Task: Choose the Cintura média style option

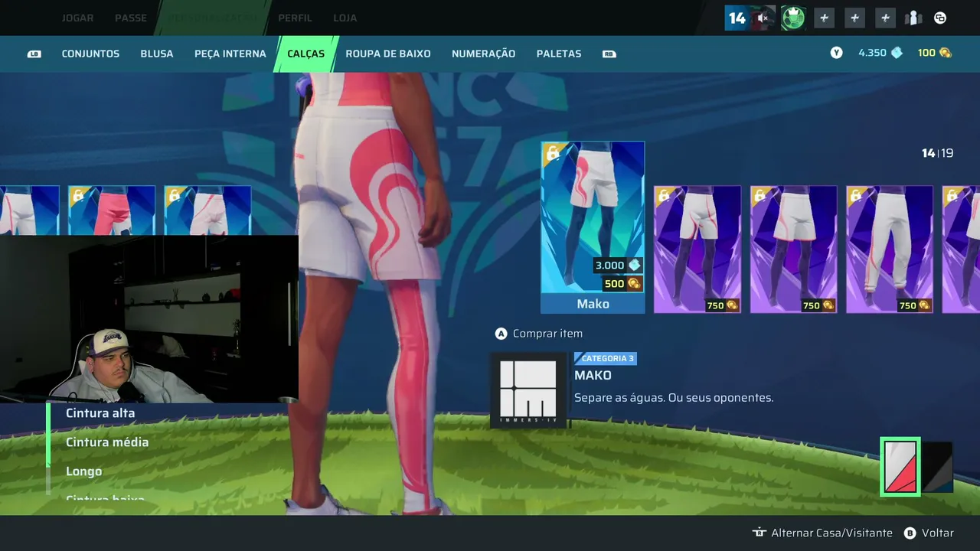Action: point(107,442)
